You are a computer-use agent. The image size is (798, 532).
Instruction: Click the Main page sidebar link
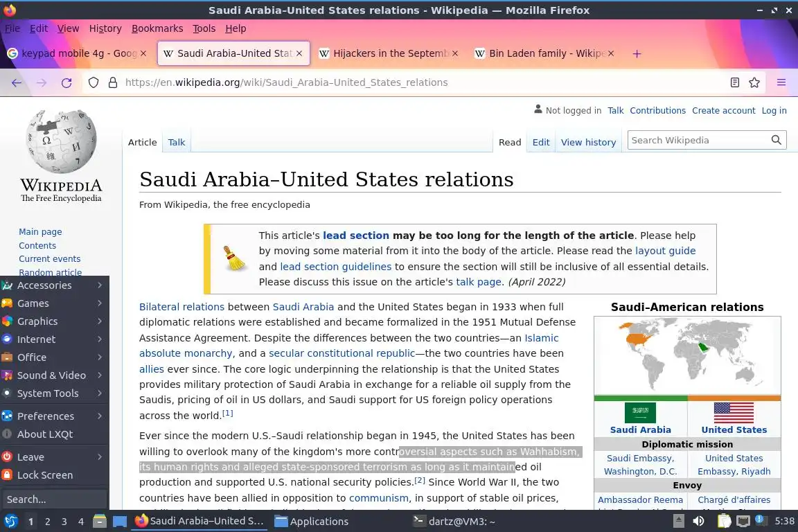point(40,231)
